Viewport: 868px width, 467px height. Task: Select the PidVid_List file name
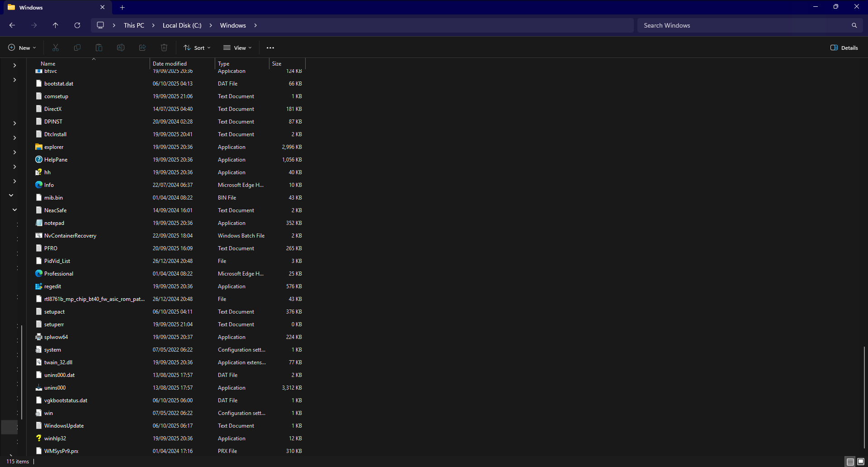(x=57, y=261)
